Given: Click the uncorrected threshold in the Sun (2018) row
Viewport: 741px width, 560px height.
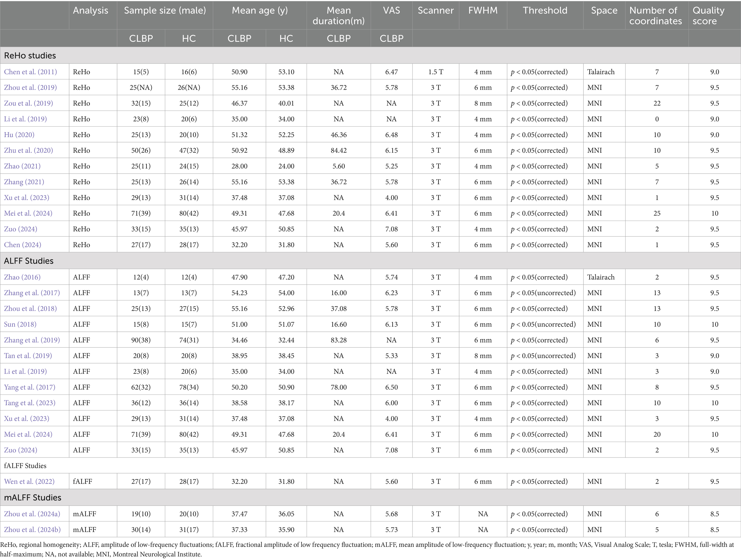Looking at the screenshot, I should pyautogui.click(x=543, y=324).
